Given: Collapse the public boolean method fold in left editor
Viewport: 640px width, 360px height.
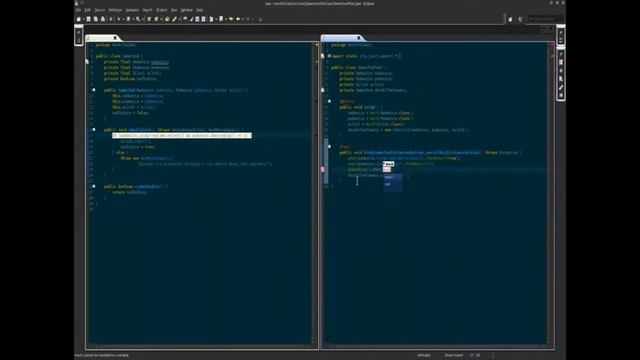Looking at the screenshot, I should point(94,186).
